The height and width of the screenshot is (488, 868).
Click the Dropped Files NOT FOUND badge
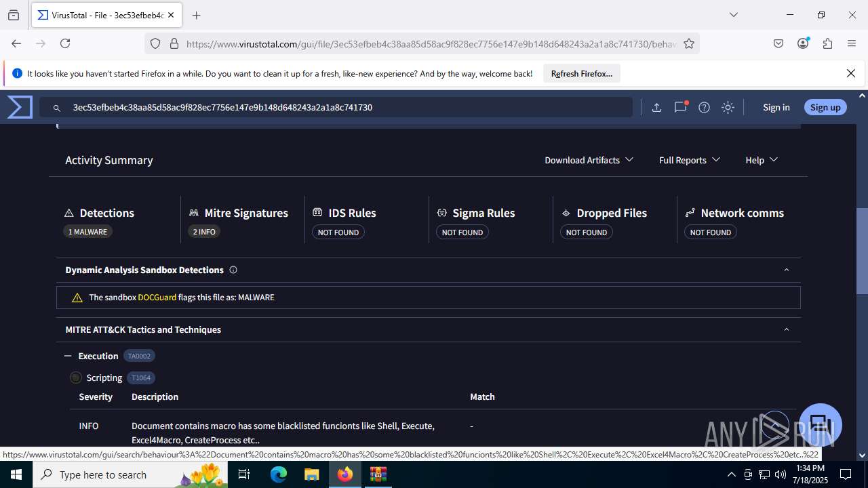[x=587, y=232]
